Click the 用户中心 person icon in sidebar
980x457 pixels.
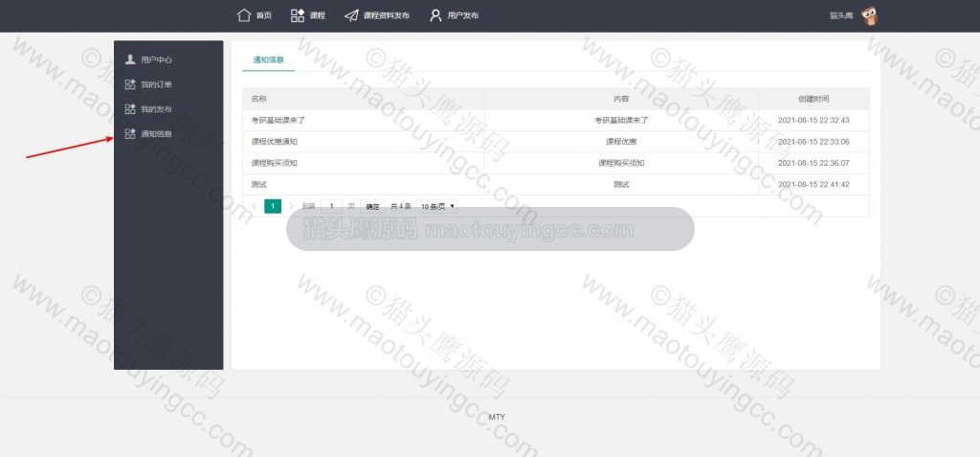click(x=130, y=59)
